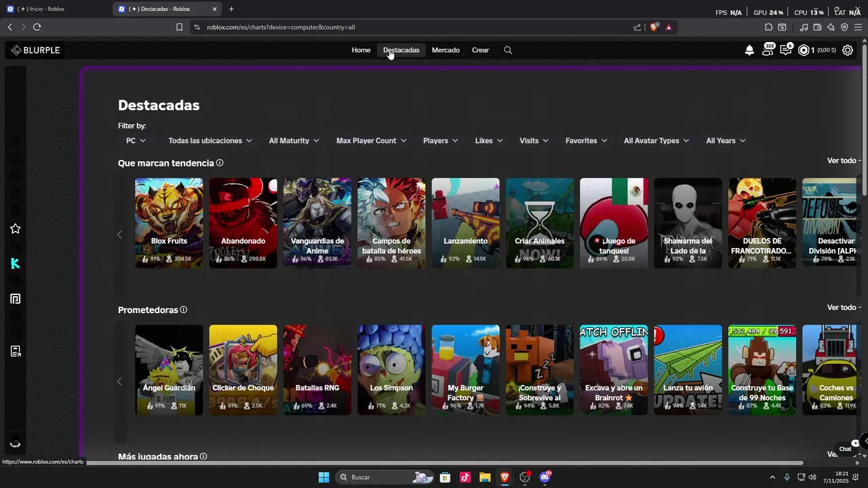The width and height of the screenshot is (868, 488).
Task: Click the Brave Rewards triangle icon
Action: tap(669, 27)
